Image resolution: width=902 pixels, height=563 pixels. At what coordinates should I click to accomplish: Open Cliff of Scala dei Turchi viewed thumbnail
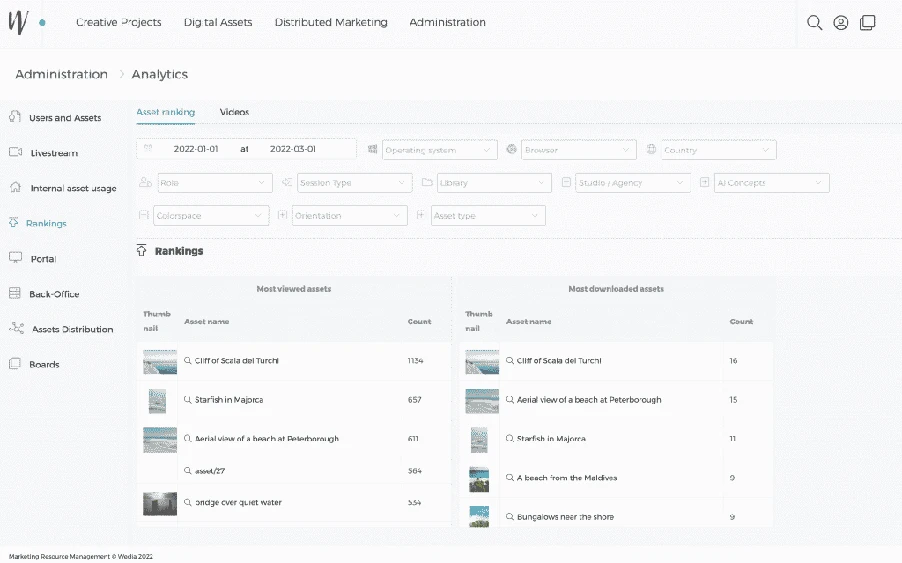click(x=160, y=362)
